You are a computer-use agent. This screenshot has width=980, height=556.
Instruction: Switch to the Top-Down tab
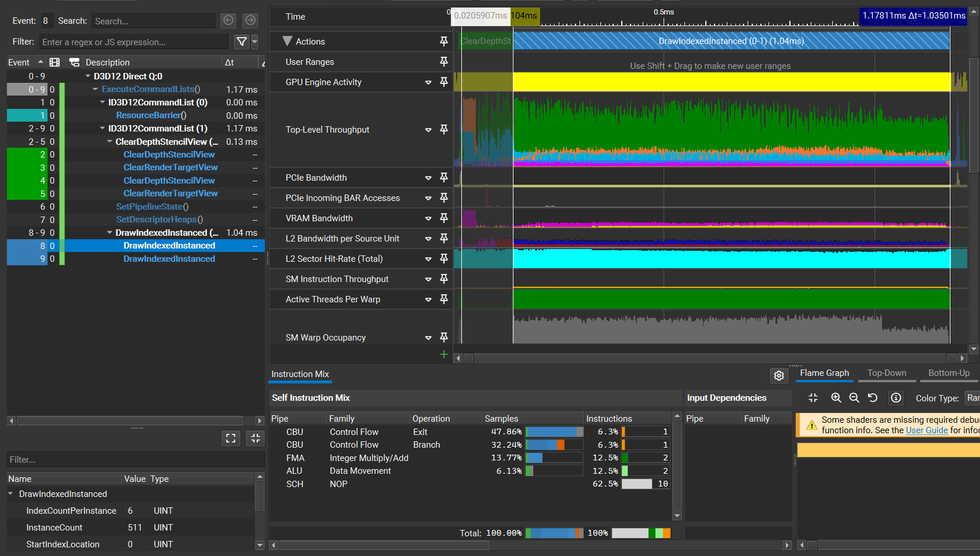coord(887,373)
